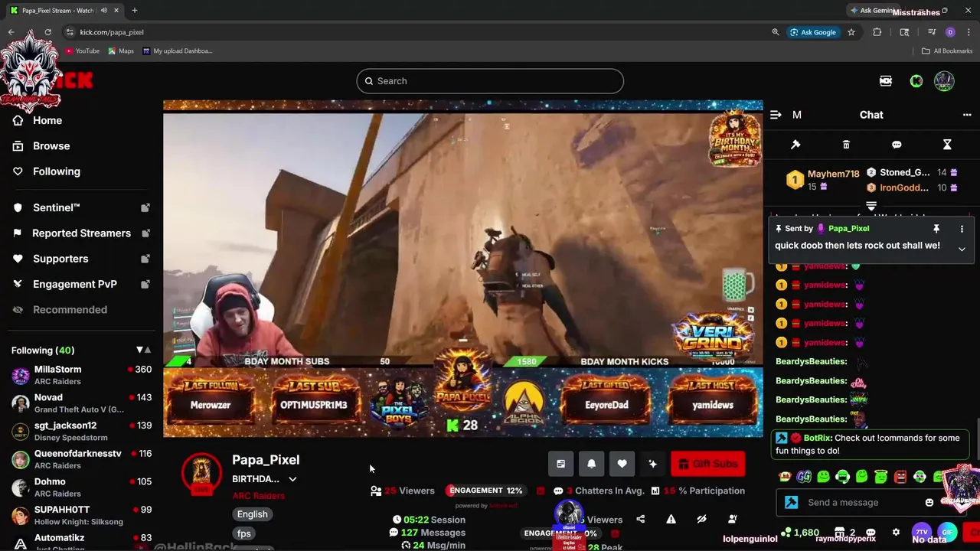Open chat settings gear icon
The image size is (980, 551).
click(896, 532)
